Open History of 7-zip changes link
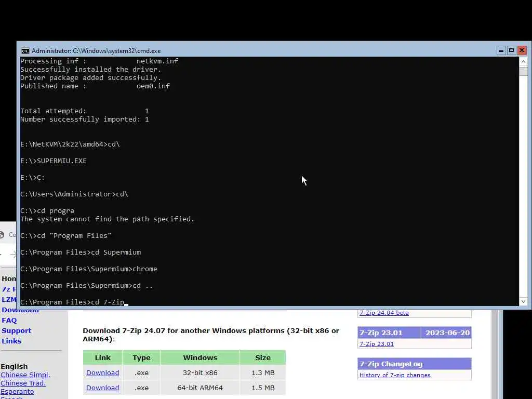The height and width of the screenshot is (399, 532). 395,375
